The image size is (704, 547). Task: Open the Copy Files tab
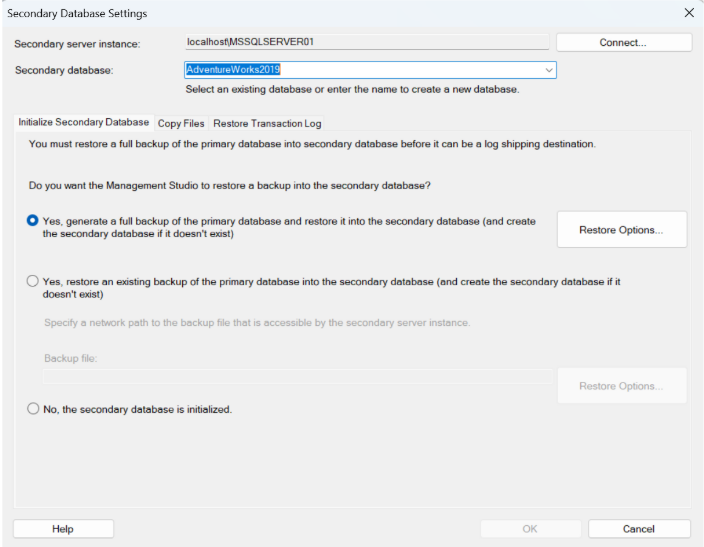pos(181,123)
